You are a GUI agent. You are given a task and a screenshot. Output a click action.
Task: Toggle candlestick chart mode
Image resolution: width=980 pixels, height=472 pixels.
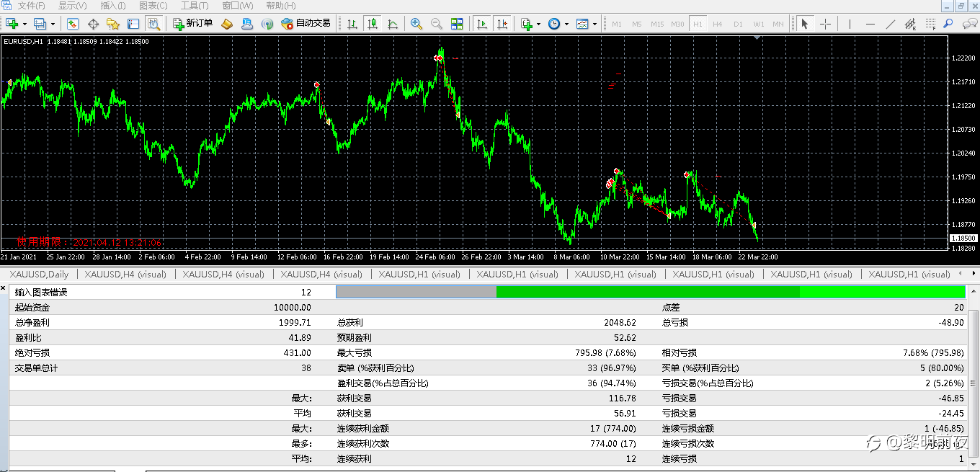pyautogui.click(x=373, y=24)
